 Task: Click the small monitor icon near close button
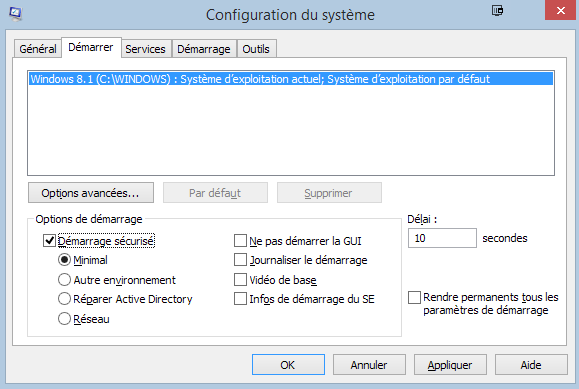pos(497,10)
